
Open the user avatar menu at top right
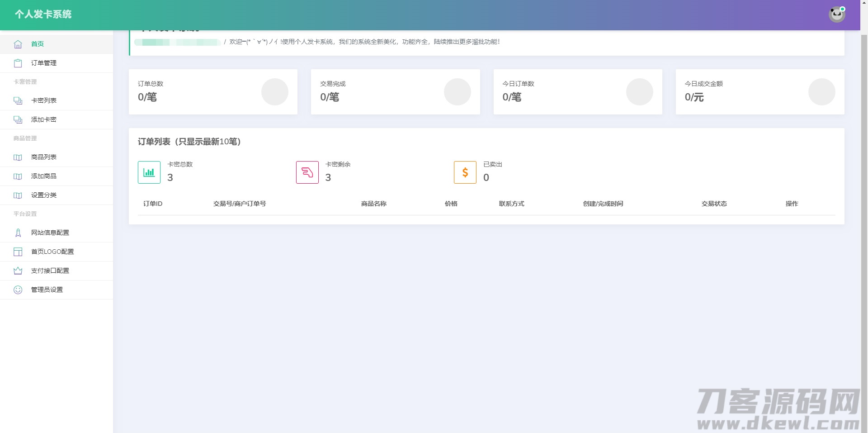click(837, 14)
